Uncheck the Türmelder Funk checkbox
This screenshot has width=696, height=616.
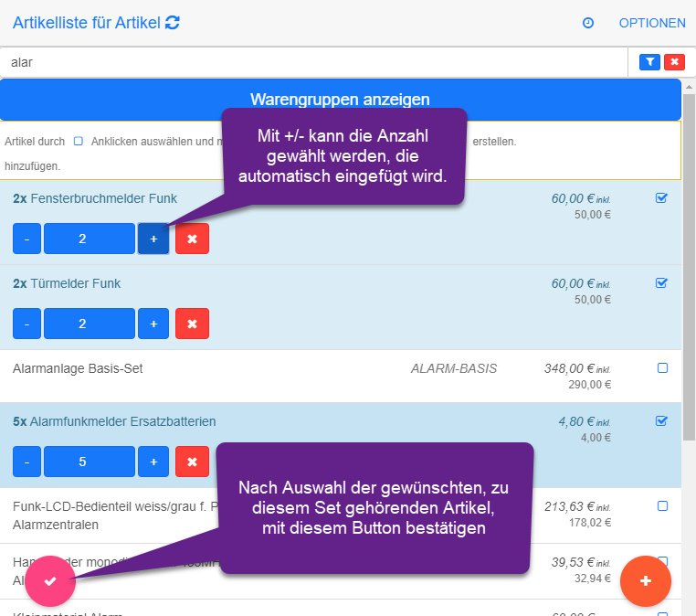click(x=662, y=282)
